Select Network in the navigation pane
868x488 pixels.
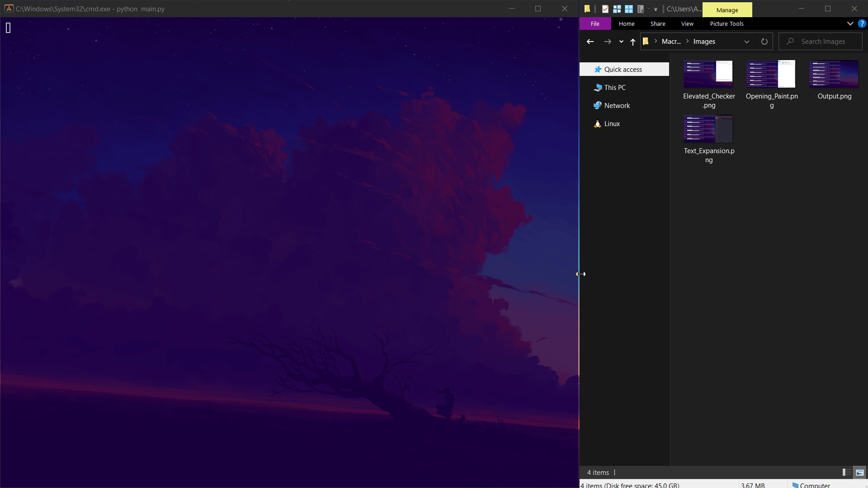pos(617,106)
